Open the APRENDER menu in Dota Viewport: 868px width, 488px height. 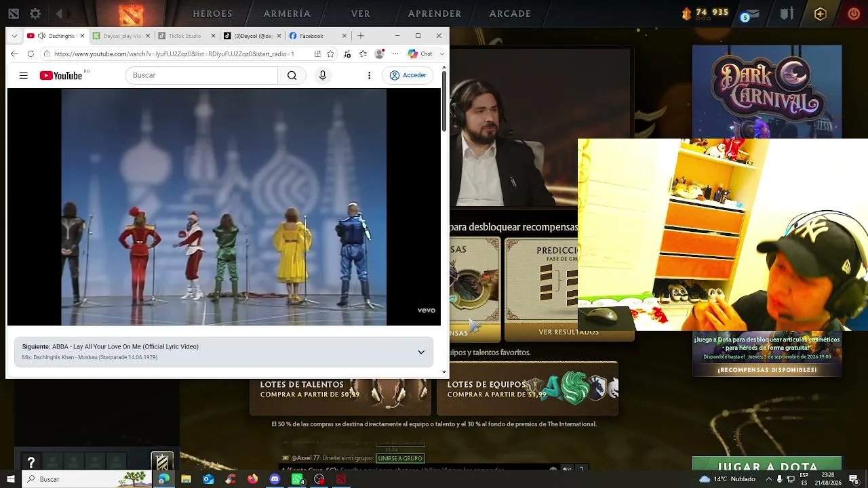point(435,14)
